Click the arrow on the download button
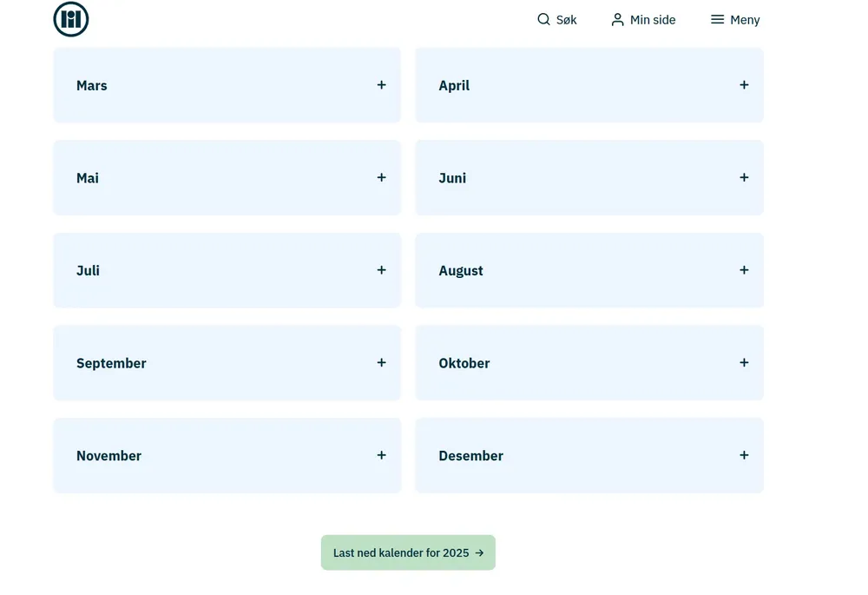Screen dimensions: 868x595 (479, 552)
